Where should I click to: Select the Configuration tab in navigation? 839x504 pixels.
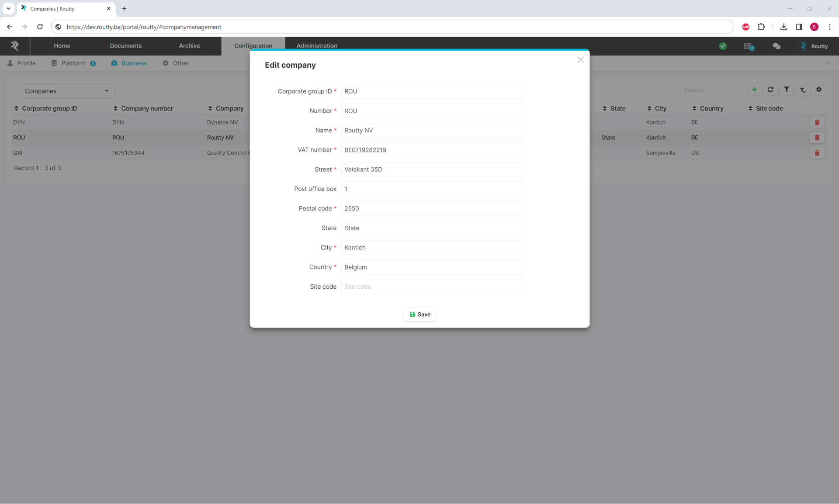(253, 45)
